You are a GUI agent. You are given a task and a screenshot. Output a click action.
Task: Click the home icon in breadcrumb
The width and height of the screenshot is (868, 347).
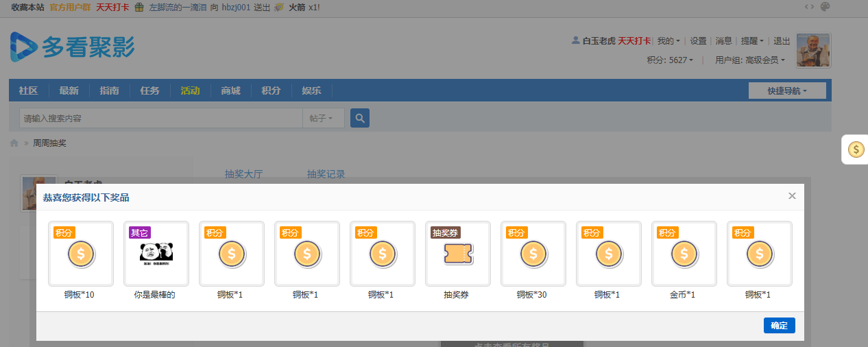pos(14,143)
